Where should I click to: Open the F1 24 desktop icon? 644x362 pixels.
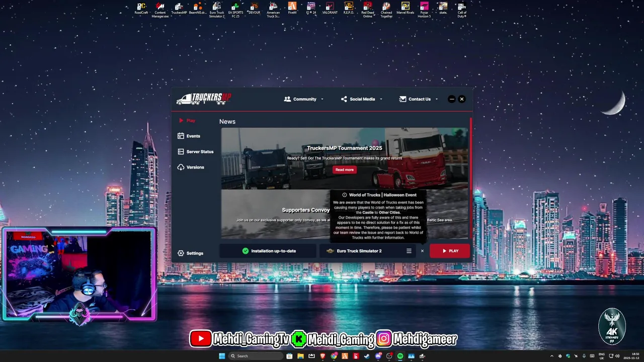311,9
